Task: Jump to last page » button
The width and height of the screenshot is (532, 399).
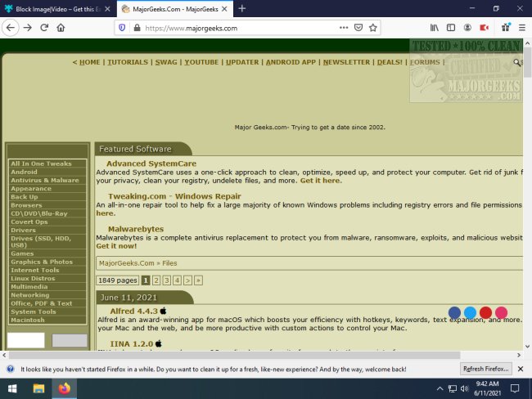Action: [x=199, y=280]
